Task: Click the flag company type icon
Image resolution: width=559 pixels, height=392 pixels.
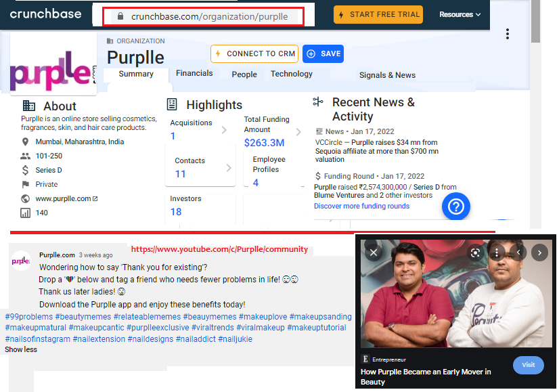Action: pyautogui.click(x=25, y=184)
